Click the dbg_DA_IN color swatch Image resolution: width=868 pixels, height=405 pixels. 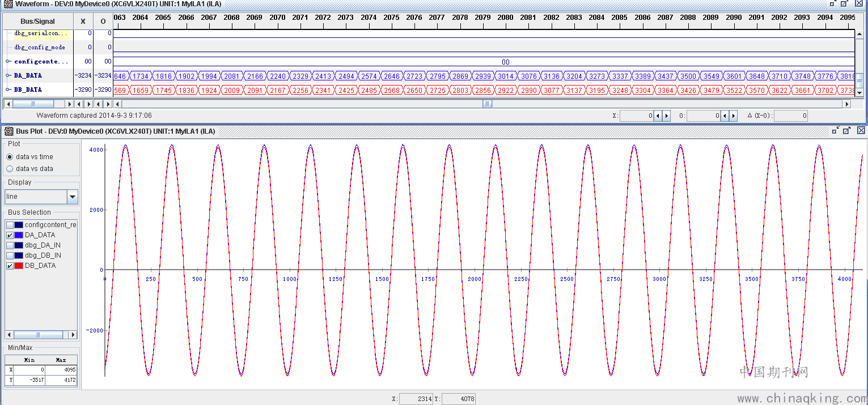(19, 245)
